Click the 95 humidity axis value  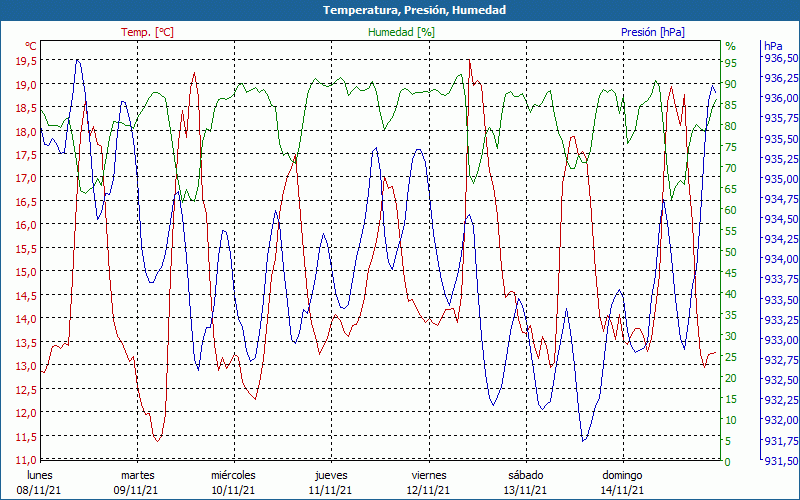tap(731, 63)
